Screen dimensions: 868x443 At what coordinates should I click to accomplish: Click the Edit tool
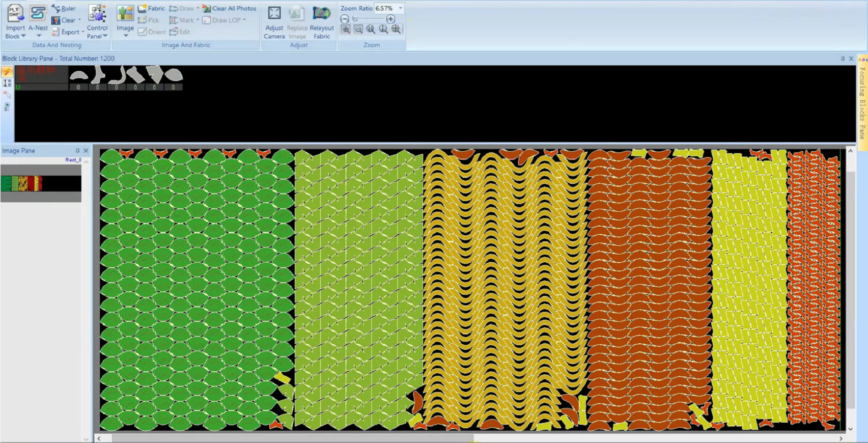(180, 32)
